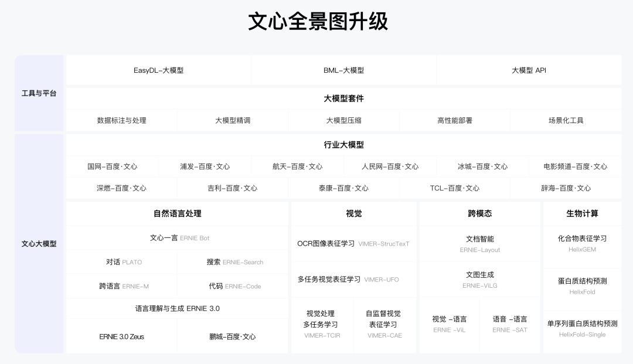Open 航天-百度·文心 cell
633x364 pixels.
tap(298, 166)
